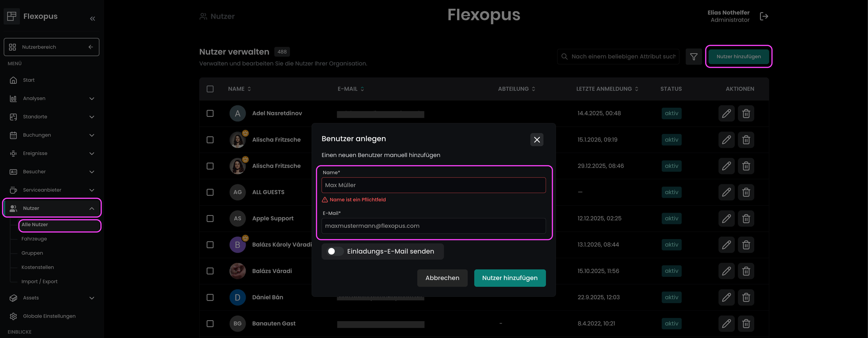Check the box for ALL GUESTS row
This screenshot has width=868, height=338.
[x=210, y=192]
